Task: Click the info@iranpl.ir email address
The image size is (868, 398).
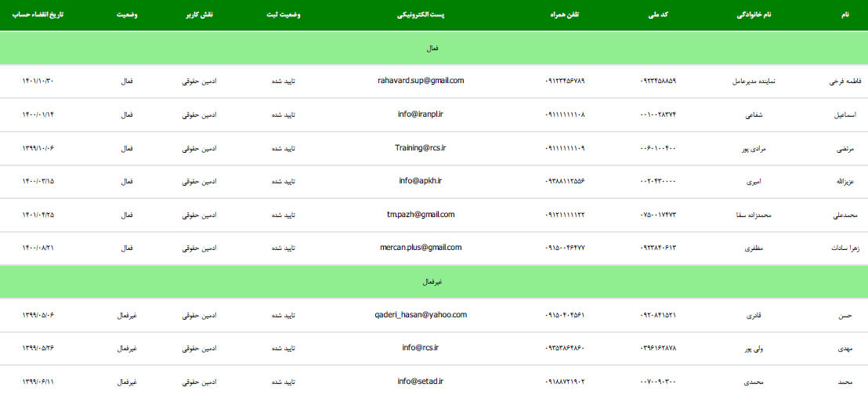Action: (421, 114)
